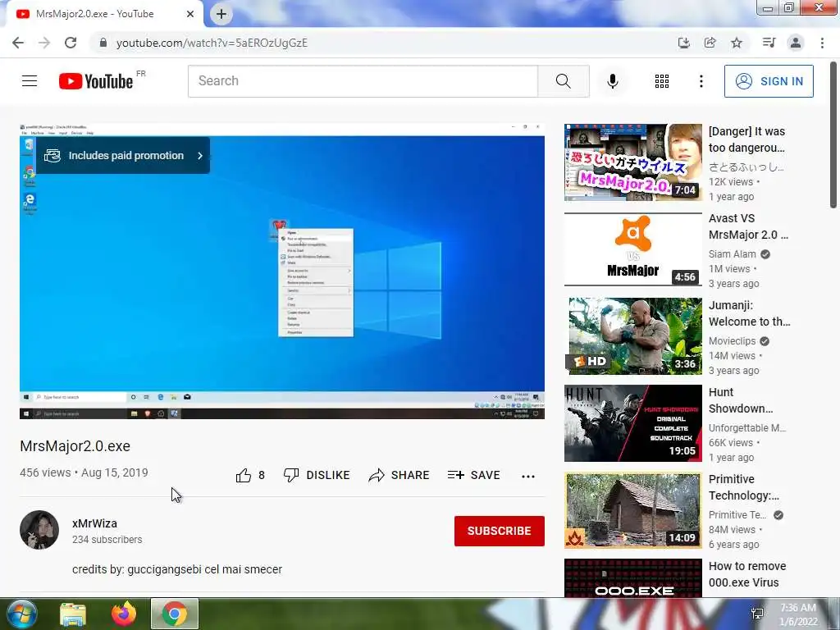The height and width of the screenshot is (630, 840).
Task: Open a new browser tab
Action: [x=221, y=14]
